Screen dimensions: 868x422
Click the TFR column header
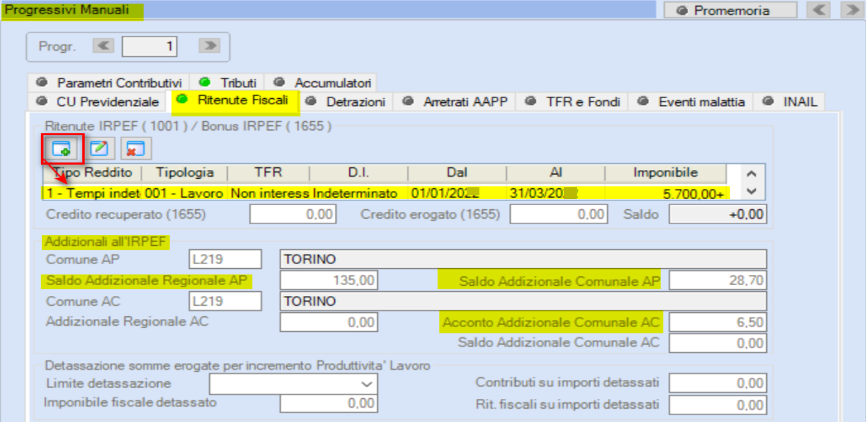(x=268, y=173)
